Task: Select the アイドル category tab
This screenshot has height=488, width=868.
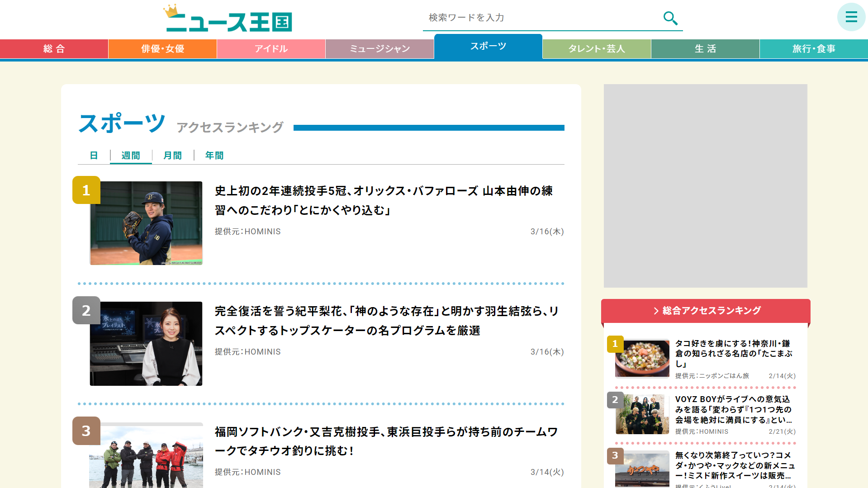Action: [271, 49]
